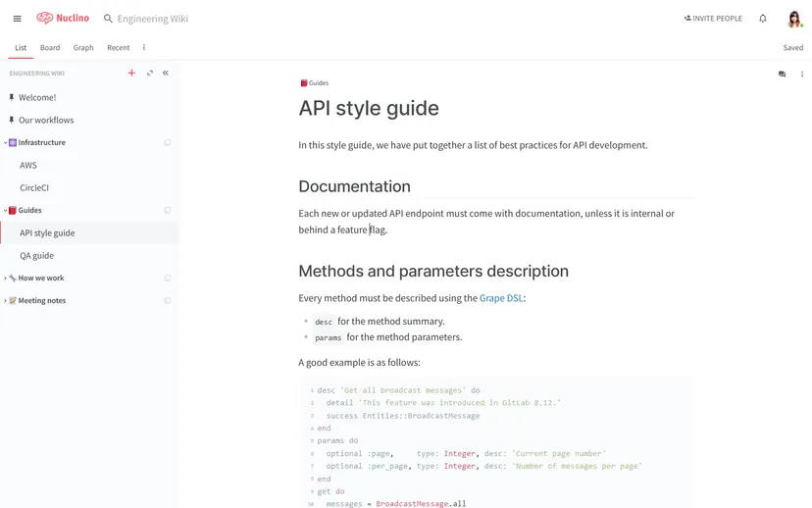
Task: Click the Invite People button
Action: (x=713, y=18)
